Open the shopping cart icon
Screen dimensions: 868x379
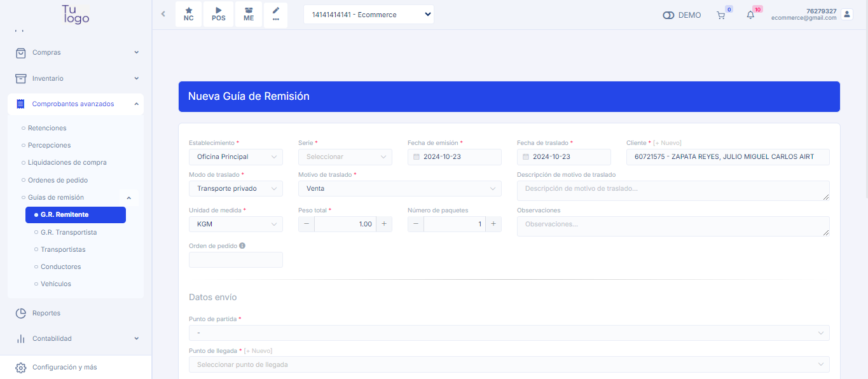(720, 15)
